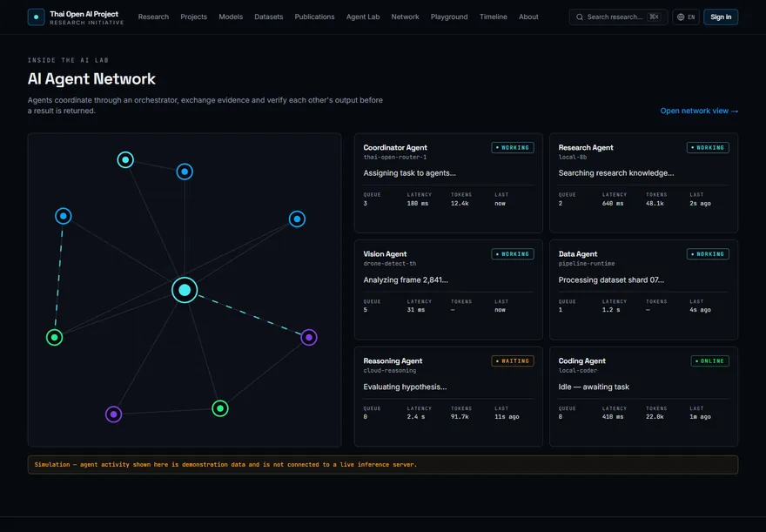Go to the Models page
Screen dimensions: 766x532
(231, 17)
